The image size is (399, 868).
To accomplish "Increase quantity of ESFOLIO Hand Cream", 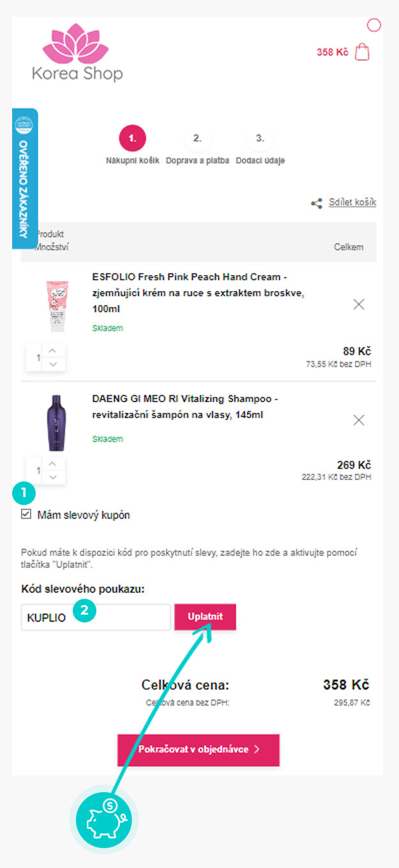I will [53, 351].
